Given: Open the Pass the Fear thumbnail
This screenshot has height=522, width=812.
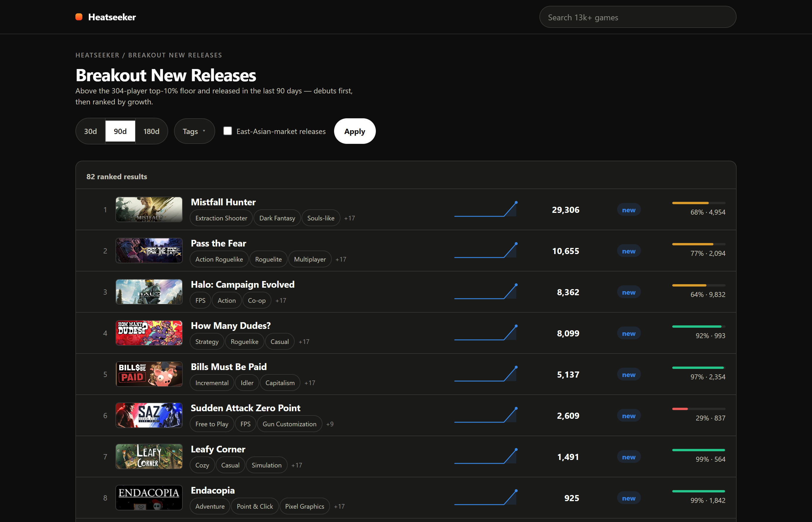Looking at the screenshot, I should (x=149, y=251).
